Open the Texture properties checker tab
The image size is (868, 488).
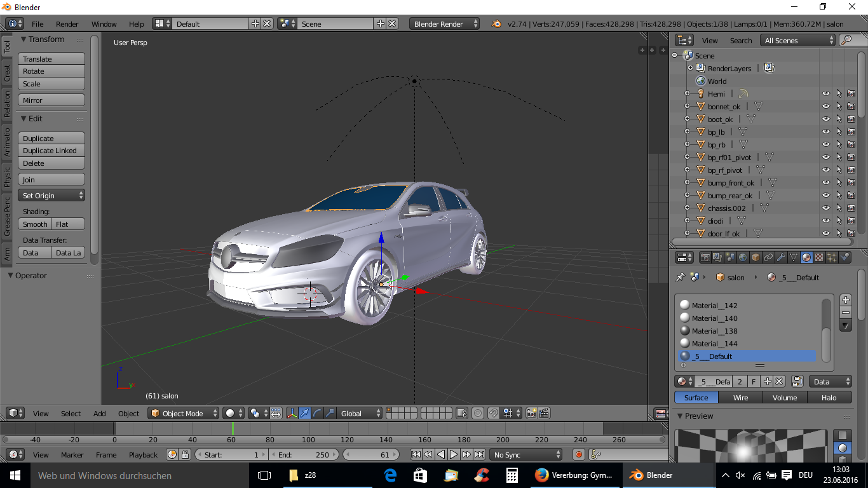pos(819,257)
